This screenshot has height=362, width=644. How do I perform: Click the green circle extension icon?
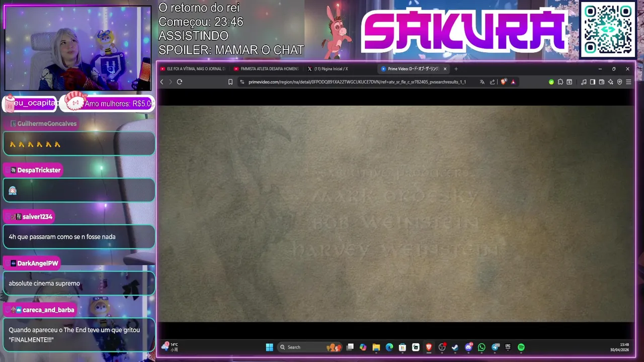click(x=551, y=82)
